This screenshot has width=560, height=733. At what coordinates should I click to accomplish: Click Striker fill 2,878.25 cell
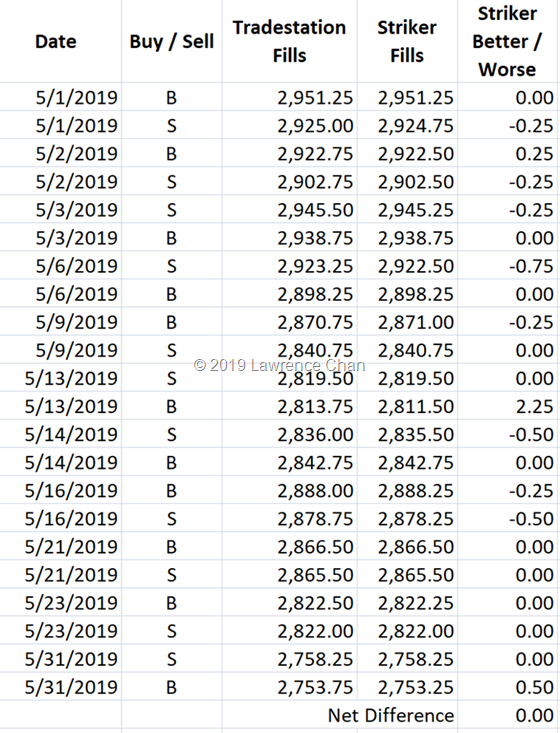point(408,518)
